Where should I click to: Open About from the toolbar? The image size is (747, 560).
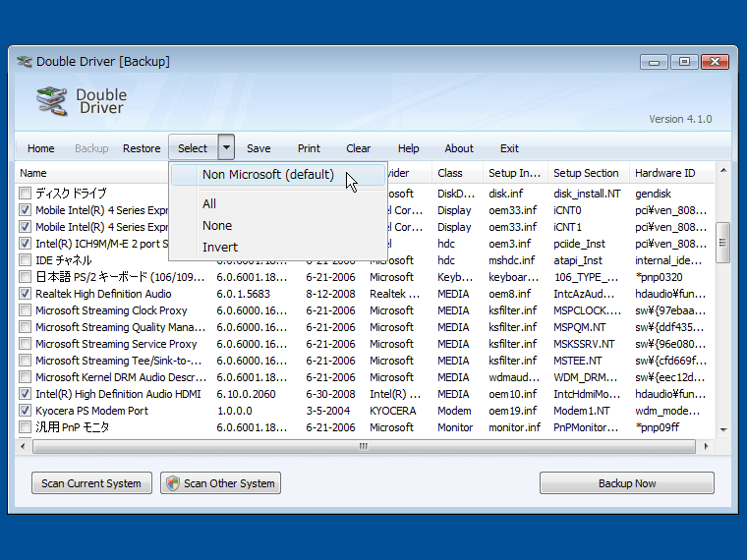459,148
